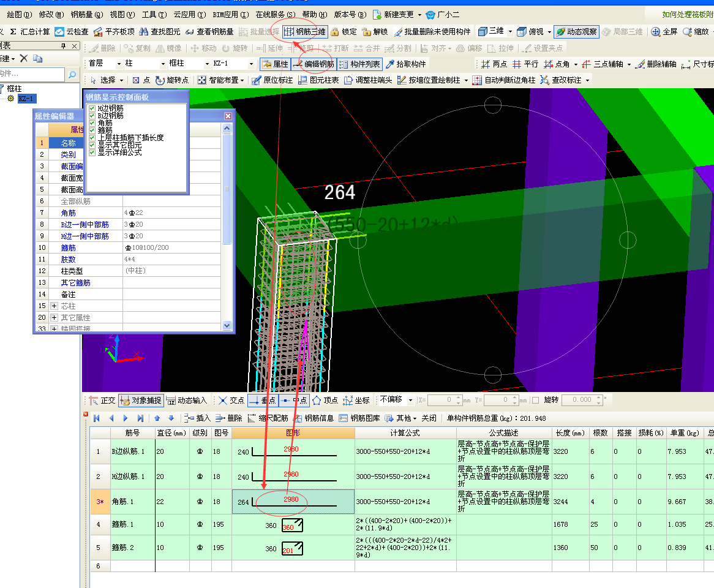714x588 pixels.
Task: Click 自动判断边角柱 tool
Action: 503,80
